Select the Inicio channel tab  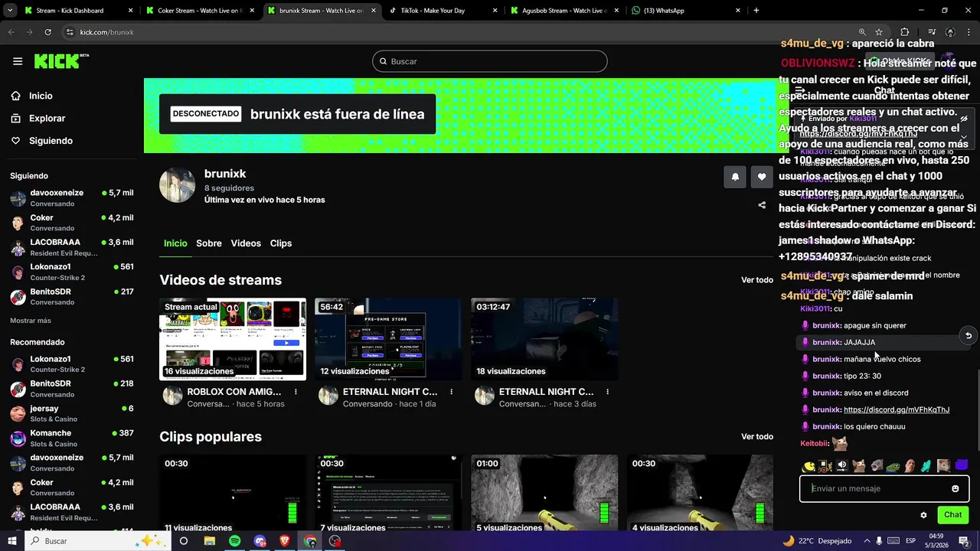coord(175,243)
